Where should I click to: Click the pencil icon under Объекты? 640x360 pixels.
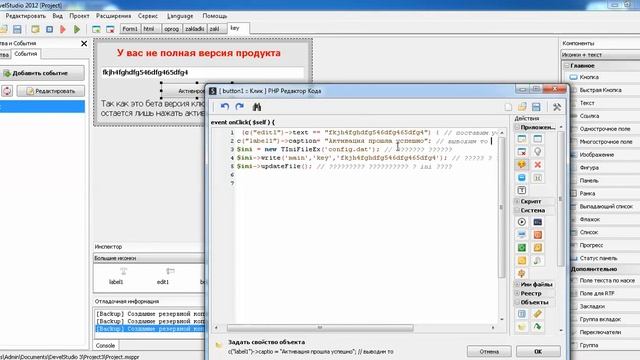pos(538,313)
